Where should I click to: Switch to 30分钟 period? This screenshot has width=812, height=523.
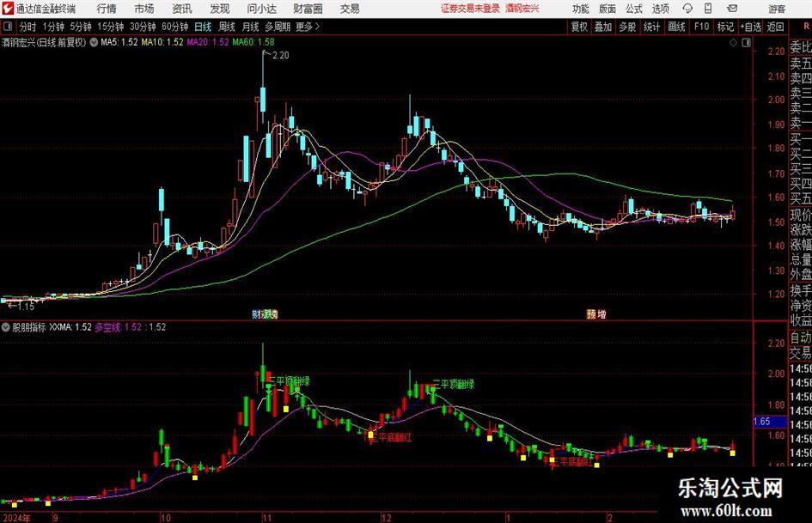click(143, 27)
